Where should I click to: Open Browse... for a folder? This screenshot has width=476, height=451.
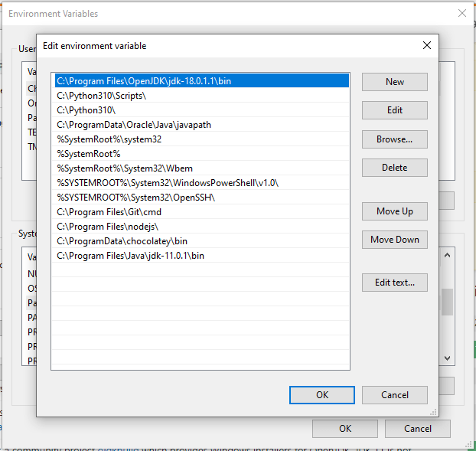click(x=395, y=139)
